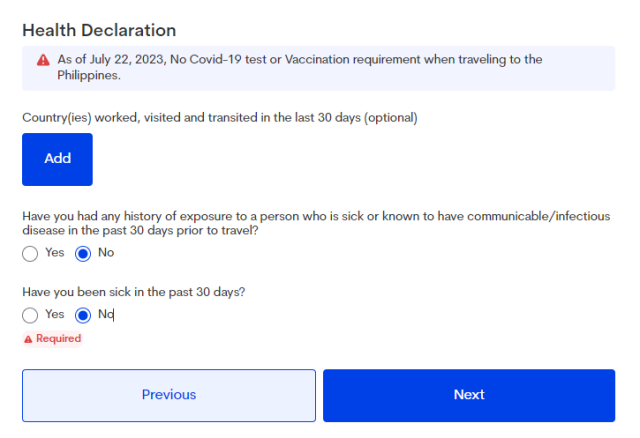Click the 'Required' validation message text
640x438 pixels.
(x=58, y=339)
